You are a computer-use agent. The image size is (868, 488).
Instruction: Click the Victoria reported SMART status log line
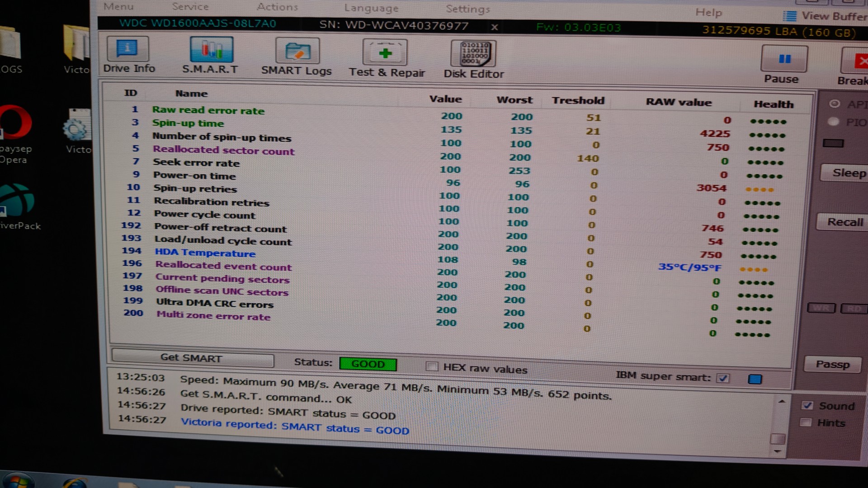click(x=295, y=426)
